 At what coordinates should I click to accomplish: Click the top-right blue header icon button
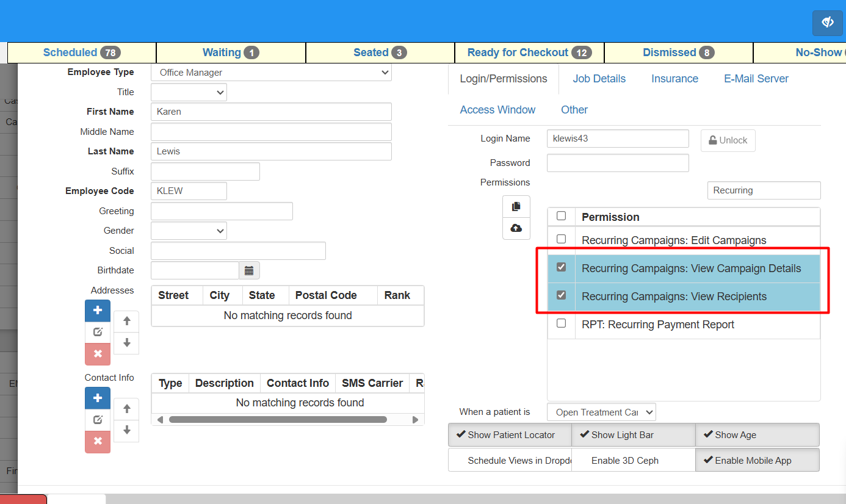click(x=827, y=23)
